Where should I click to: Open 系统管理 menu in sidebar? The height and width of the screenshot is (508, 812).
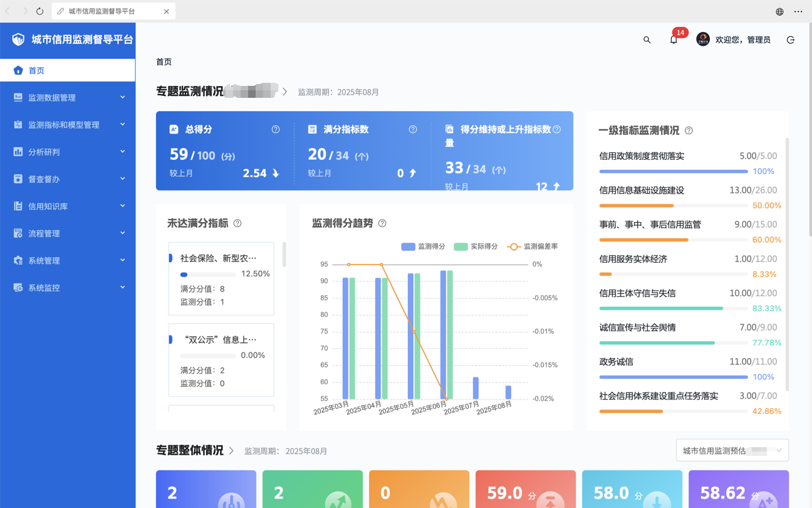[x=68, y=260]
